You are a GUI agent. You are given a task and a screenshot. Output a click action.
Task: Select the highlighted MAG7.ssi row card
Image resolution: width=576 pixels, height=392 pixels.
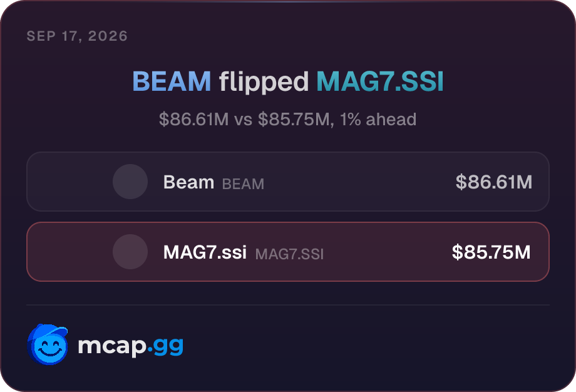[x=288, y=252]
